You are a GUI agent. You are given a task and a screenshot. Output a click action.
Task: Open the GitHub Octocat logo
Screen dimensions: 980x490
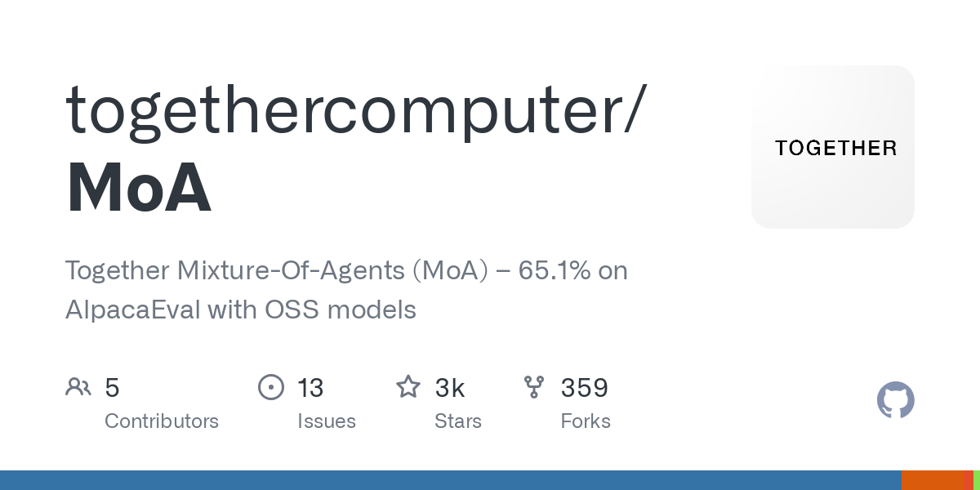tap(896, 400)
